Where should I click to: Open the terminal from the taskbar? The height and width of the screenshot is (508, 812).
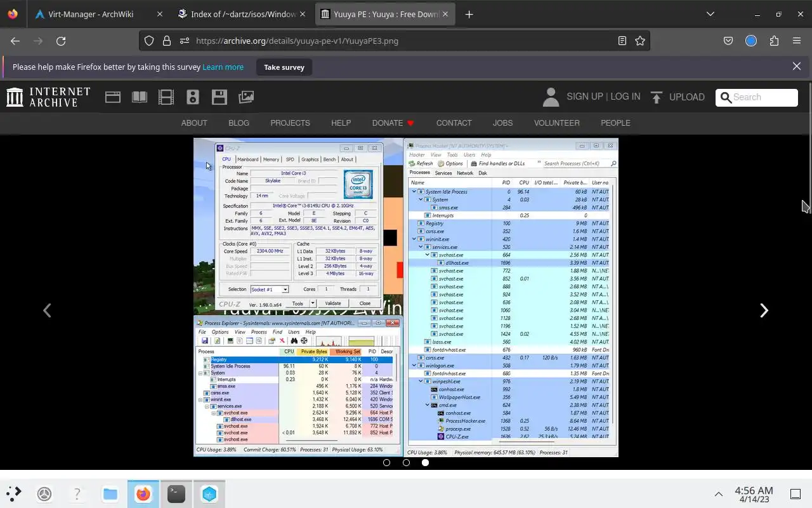click(x=176, y=493)
